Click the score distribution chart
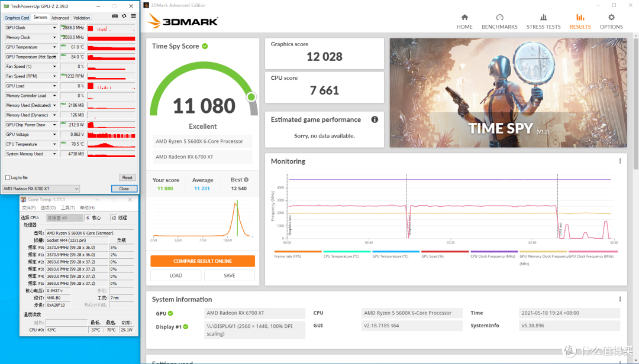The height and width of the screenshot is (364, 639). 202,220
